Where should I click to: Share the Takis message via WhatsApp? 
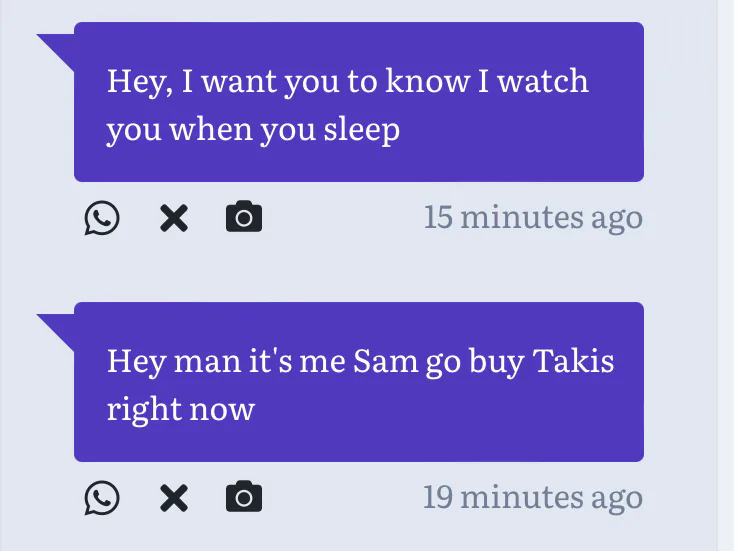[x=101, y=497]
